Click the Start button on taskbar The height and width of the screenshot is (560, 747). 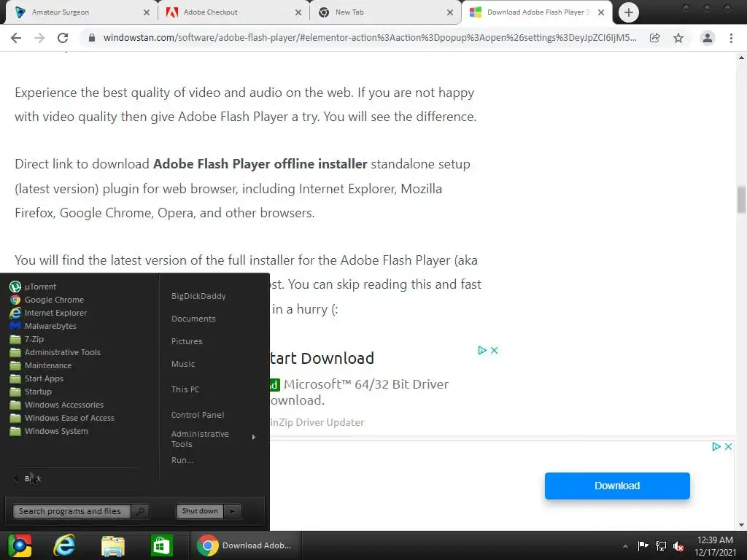(x=20, y=545)
